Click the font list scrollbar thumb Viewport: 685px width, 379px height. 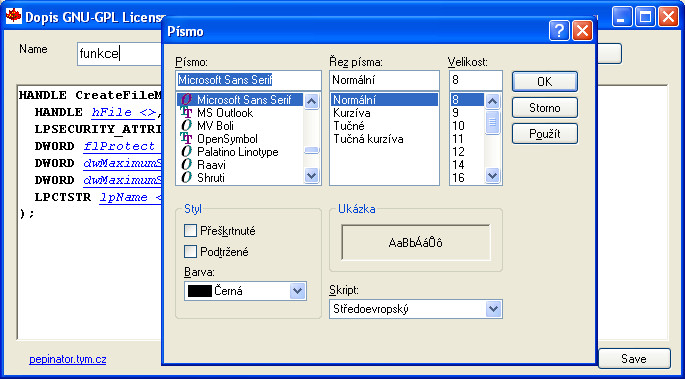[x=311, y=150]
